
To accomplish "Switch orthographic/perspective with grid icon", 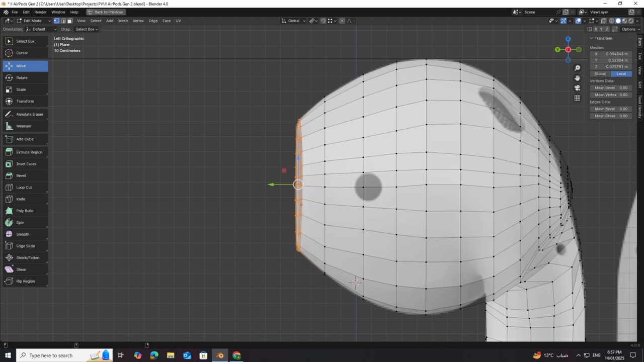I will pos(577,98).
